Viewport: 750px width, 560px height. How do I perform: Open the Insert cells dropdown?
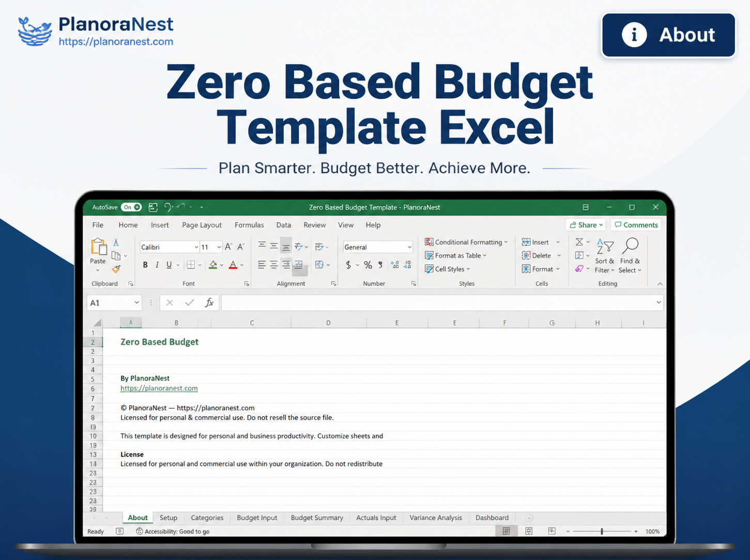(558, 242)
